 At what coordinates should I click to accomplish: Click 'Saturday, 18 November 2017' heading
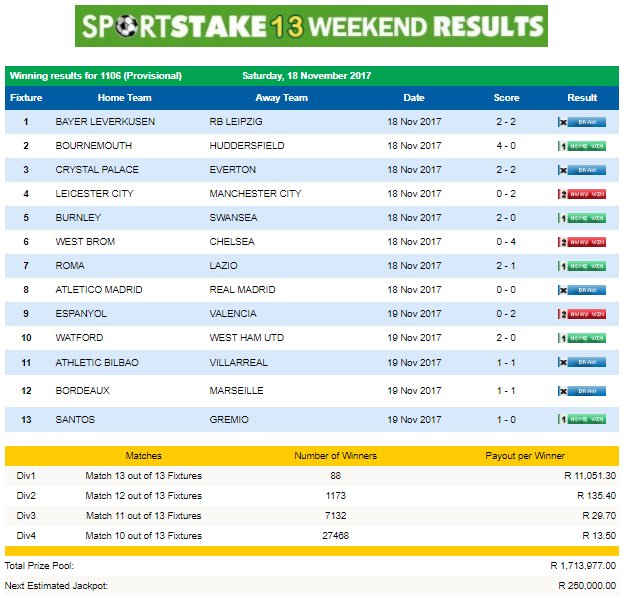click(x=306, y=75)
